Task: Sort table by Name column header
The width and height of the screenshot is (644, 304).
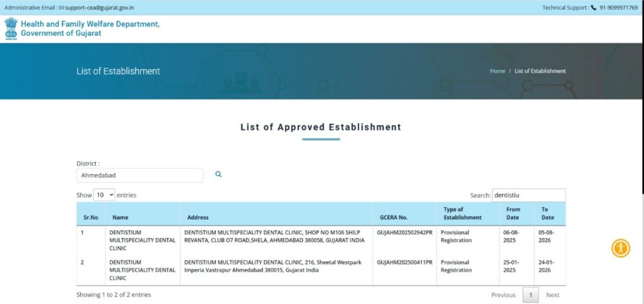Action: (143, 214)
